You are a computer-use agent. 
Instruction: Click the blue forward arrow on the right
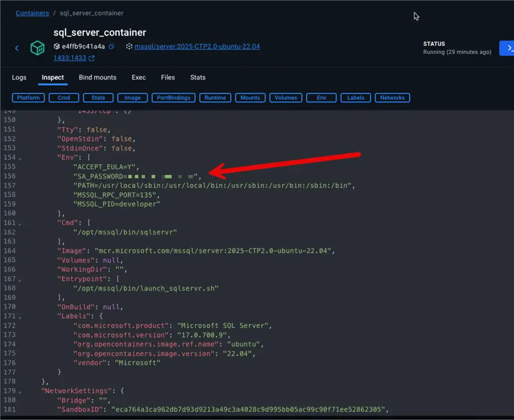[507, 48]
